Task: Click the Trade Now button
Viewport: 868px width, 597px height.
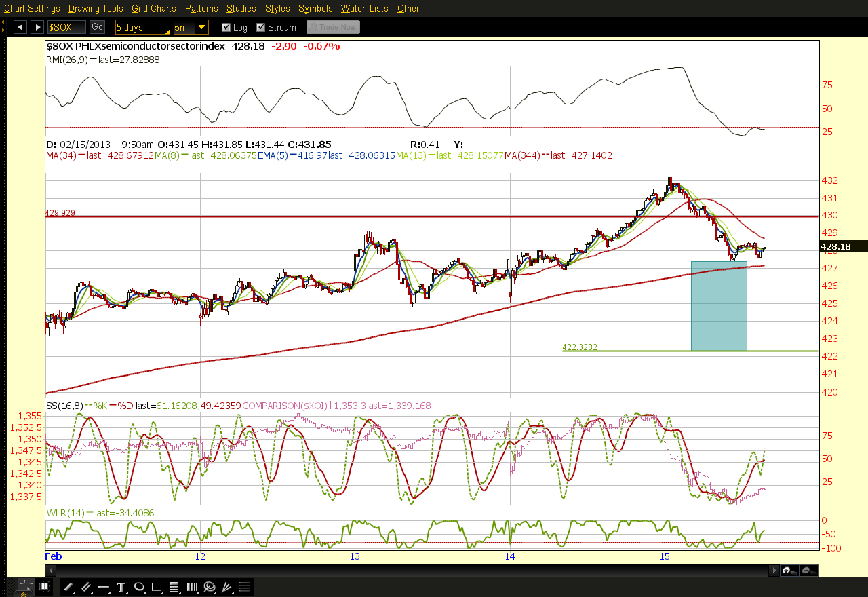Action: 333,27
